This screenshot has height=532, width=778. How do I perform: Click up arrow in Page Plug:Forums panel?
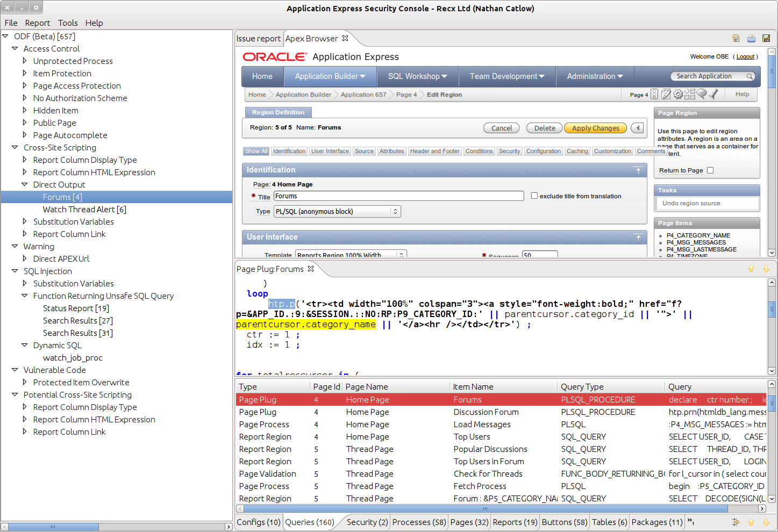pos(751,269)
